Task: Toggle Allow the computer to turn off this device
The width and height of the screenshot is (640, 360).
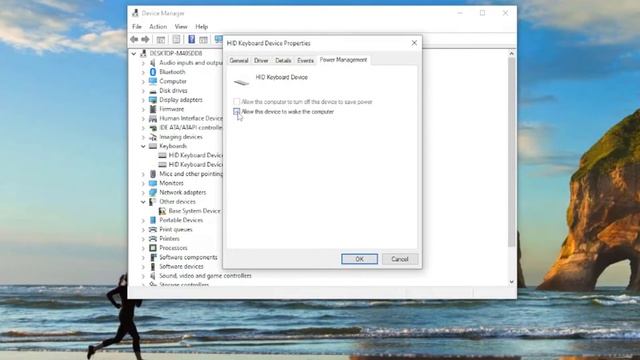Action: tap(236, 102)
